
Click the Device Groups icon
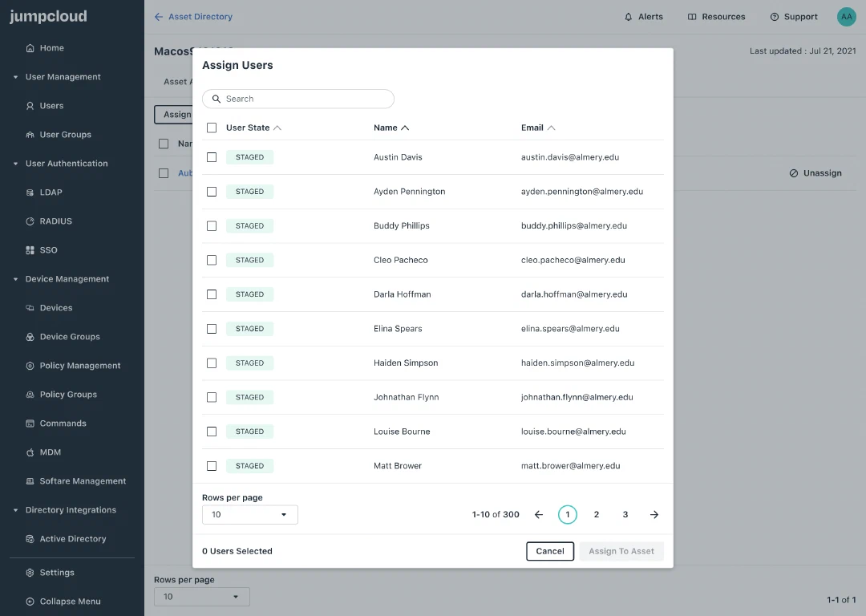click(x=30, y=336)
